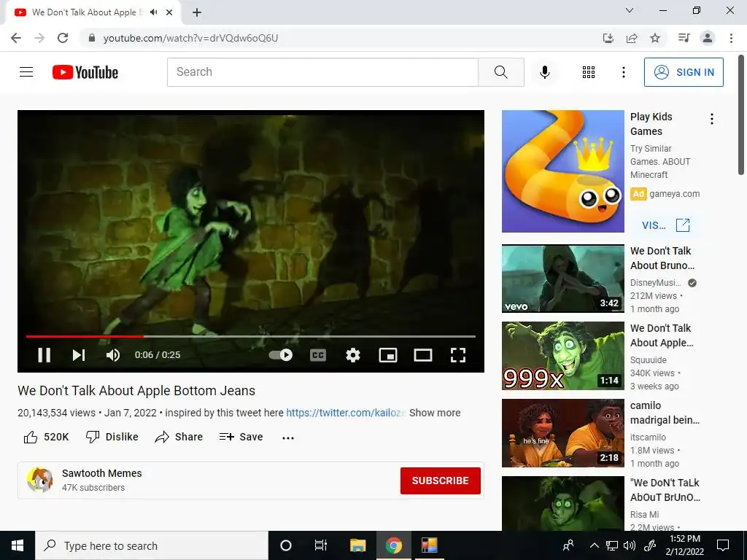Open the player settings gear
747x560 pixels.
[353, 355]
